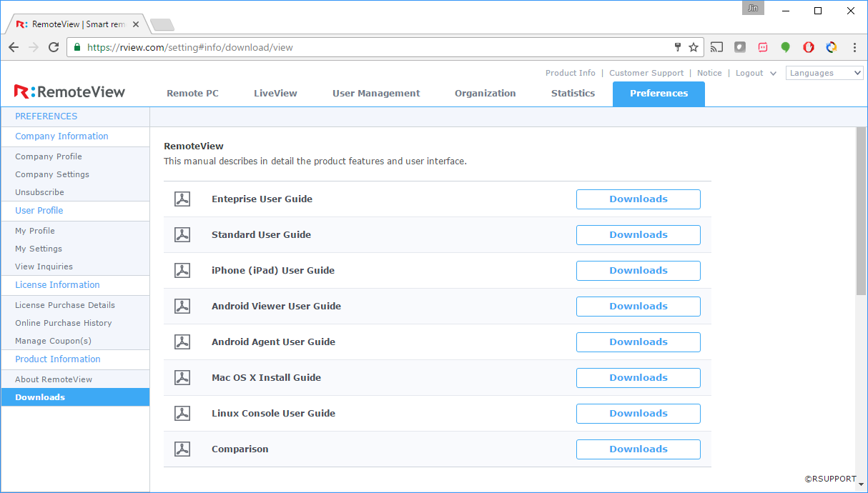Open Online Purchase History
The width and height of the screenshot is (868, 493).
pyautogui.click(x=64, y=323)
